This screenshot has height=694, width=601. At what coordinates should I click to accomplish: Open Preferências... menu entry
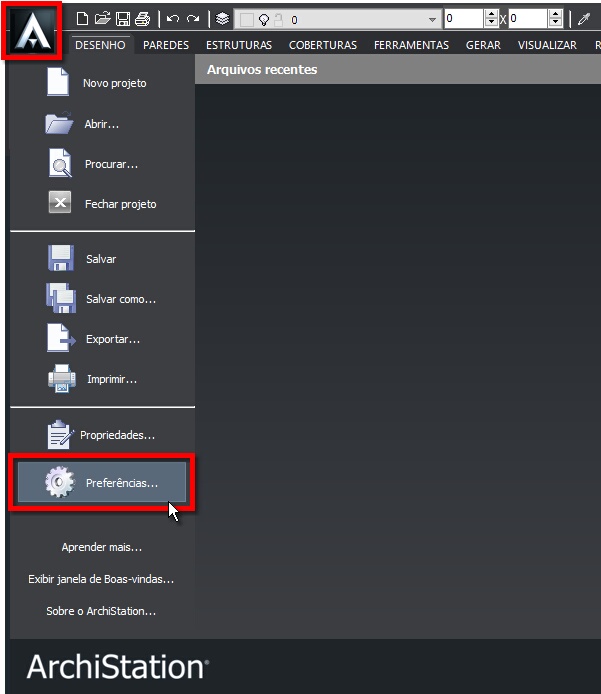click(x=102, y=482)
